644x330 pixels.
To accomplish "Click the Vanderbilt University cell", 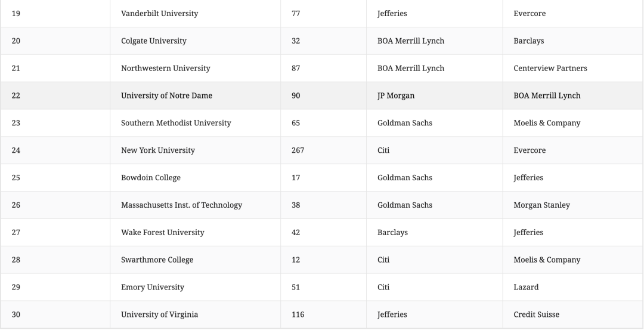I will click(x=159, y=13).
